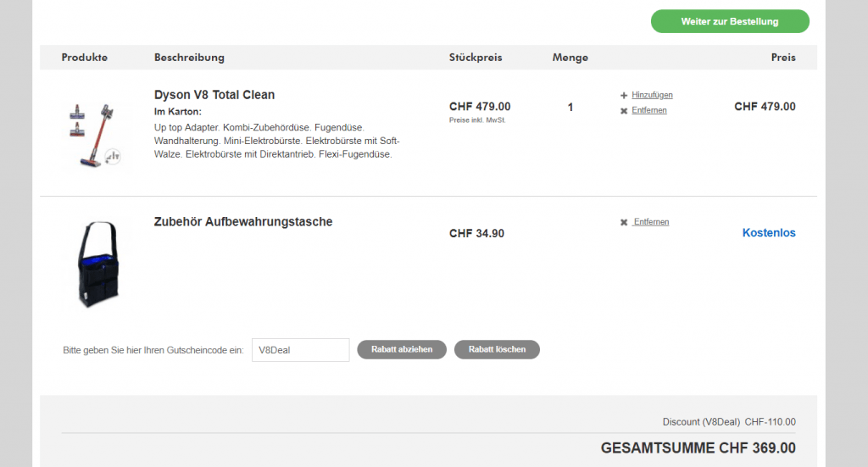Remove Aufbewahrungstasche via Entfernen link
Screen dimensions: 868x467
(x=651, y=222)
